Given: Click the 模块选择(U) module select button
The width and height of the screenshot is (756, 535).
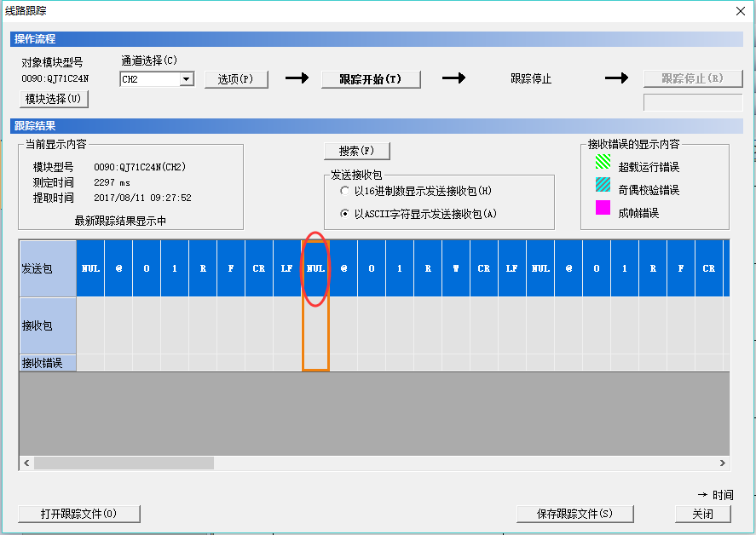Looking at the screenshot, I should point(54,99).
